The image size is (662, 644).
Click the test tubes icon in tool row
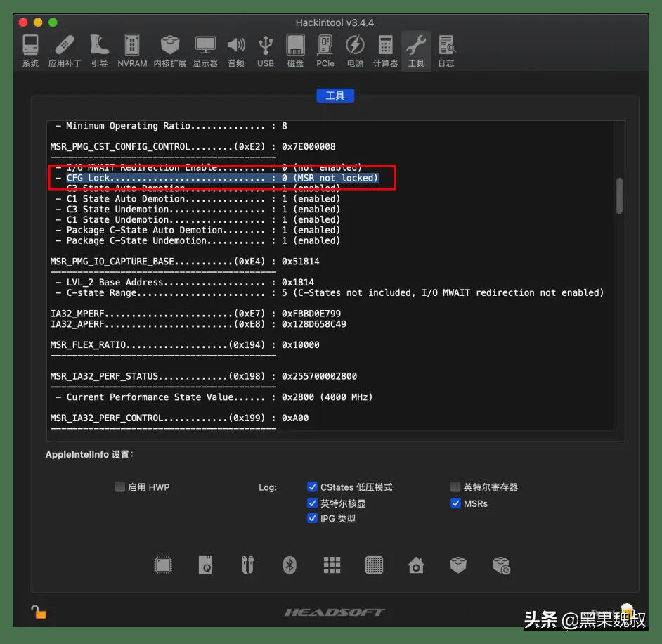(247, 565)
